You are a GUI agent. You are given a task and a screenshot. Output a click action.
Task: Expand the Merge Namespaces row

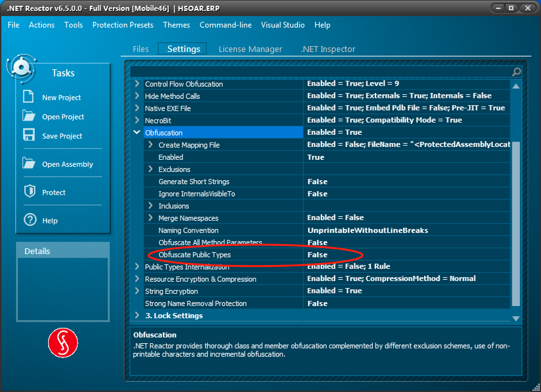pyautogui.click(x=150, y=218)
